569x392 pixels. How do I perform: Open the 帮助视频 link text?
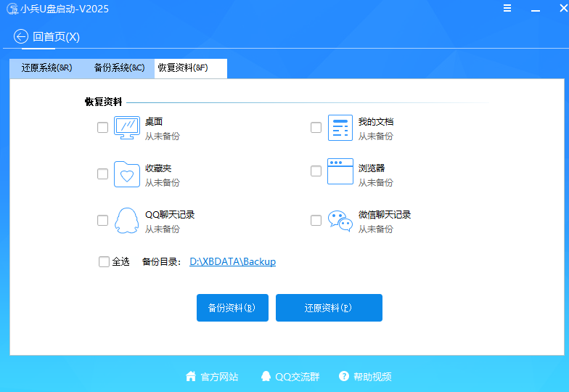point(372,377)
